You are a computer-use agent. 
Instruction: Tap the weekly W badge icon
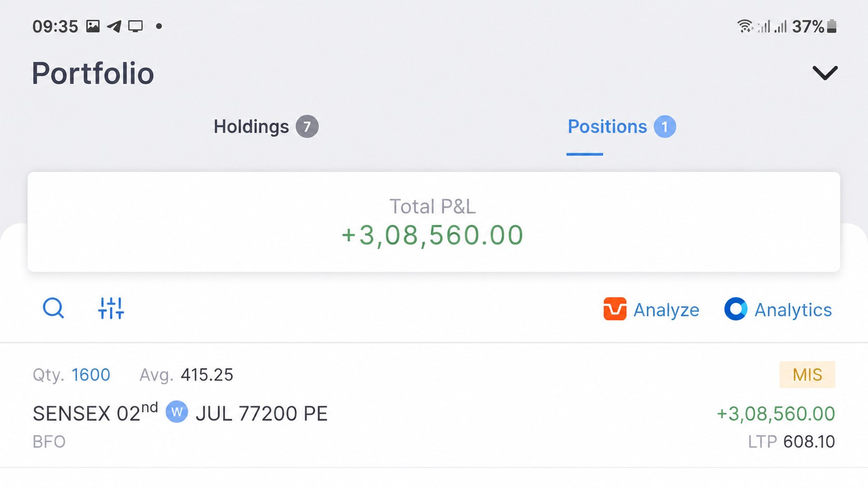tap(177, 412)
